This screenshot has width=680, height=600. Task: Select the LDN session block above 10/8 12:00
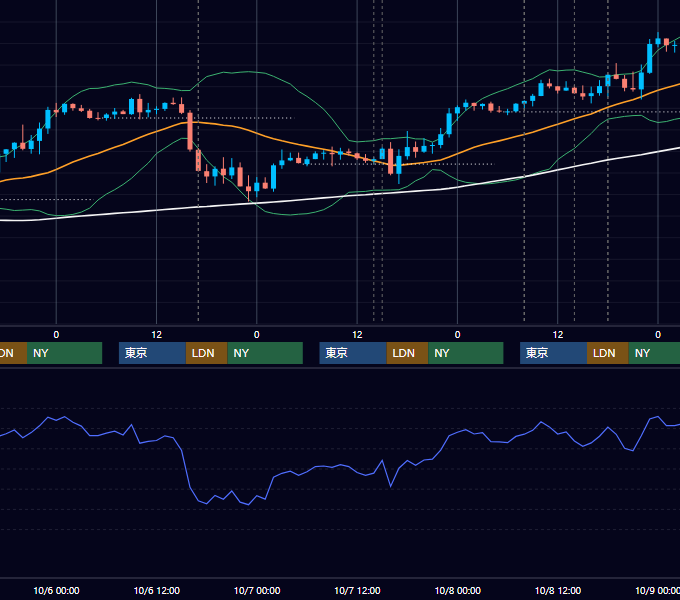(x=608, y=353)
